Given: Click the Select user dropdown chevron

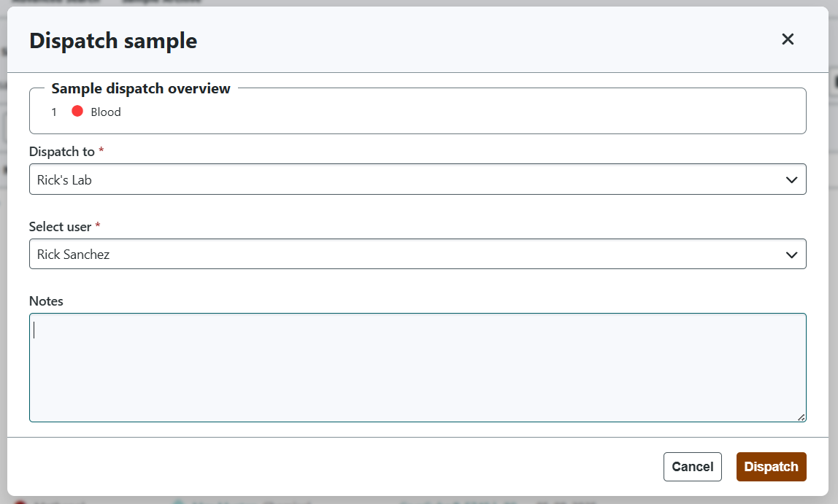Looking at the screenshot, I should 791,254.
